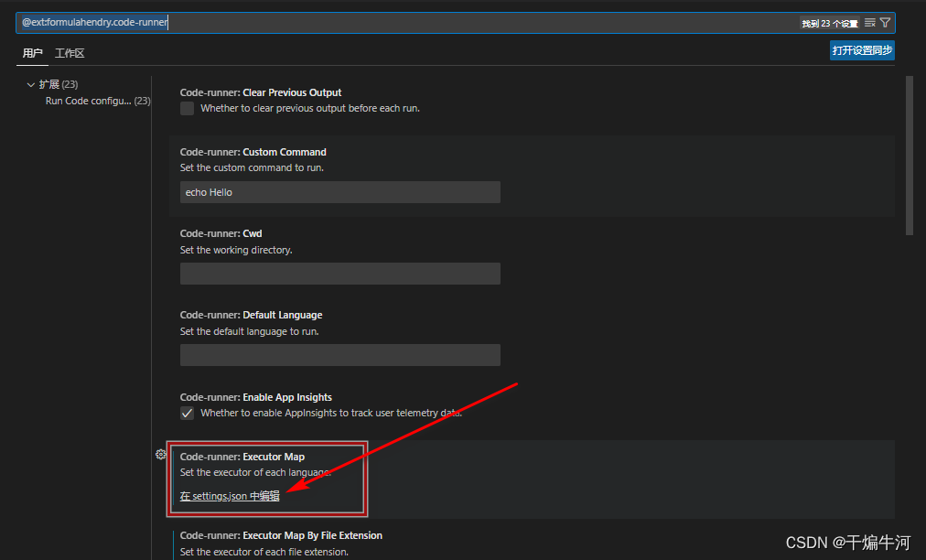Toggle Clear Previous Output checkbox
The height and width of the screenshot is (560, 926).
click(188, 108)
